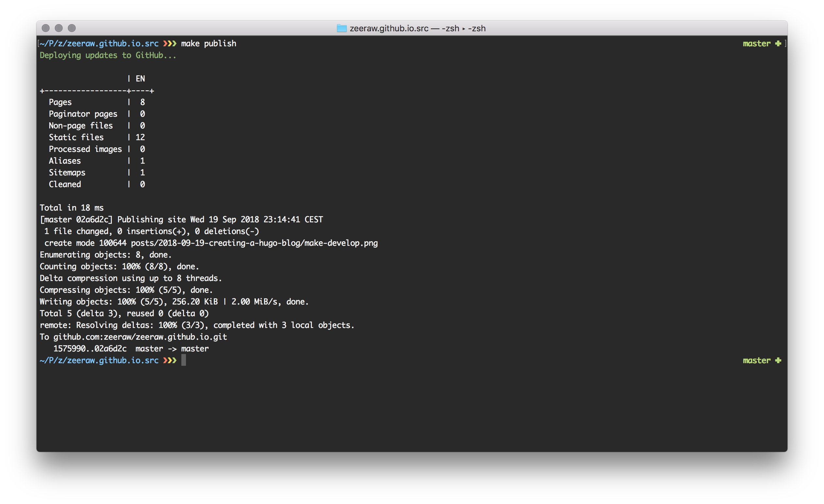Click the green maximize button top left

72,28
